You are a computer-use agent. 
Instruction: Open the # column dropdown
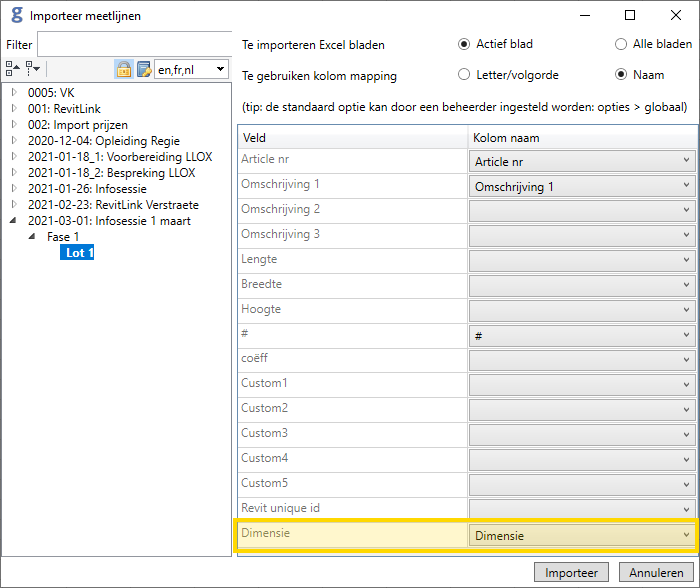[x=582, y=336]
